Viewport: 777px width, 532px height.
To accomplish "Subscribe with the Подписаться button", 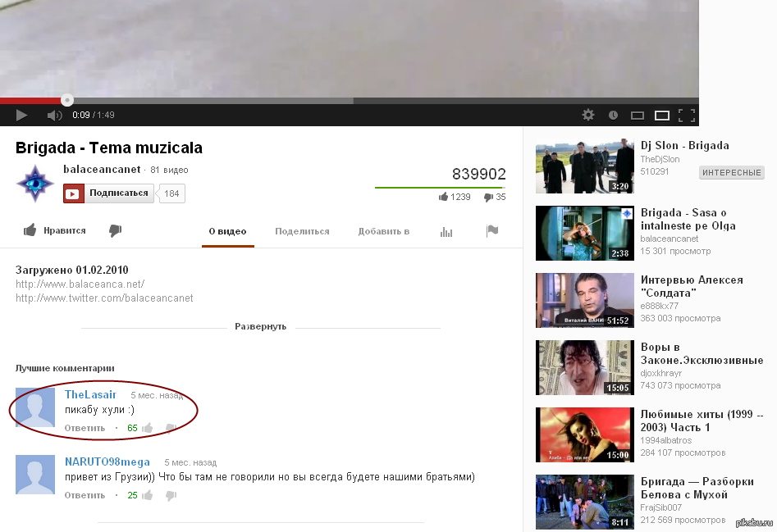I will [109, 193].
